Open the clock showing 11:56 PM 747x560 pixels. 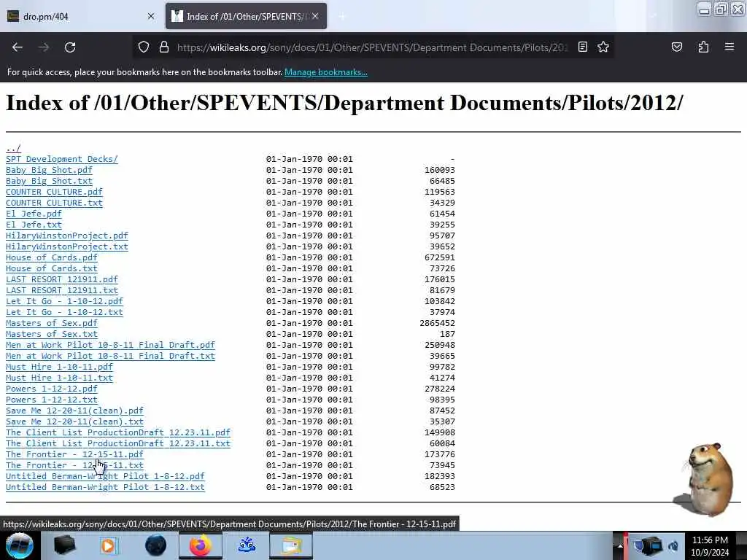coord(710,546)
